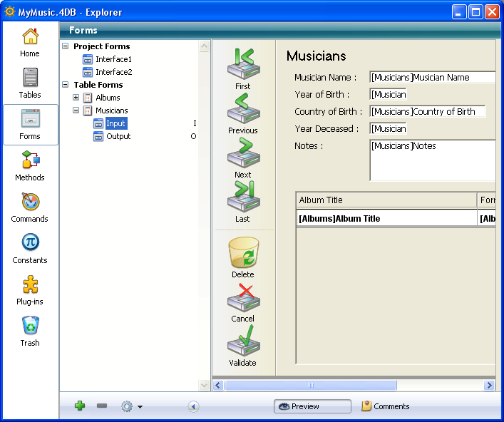Collapse the Project Forms section

pyautogui.click(x=66, y=46)
